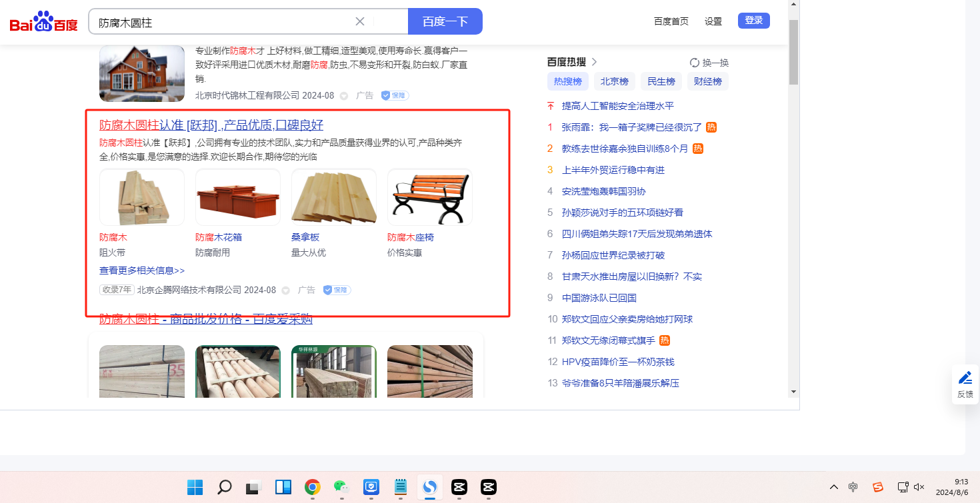Click the muted volume tray icon
Viewport: 980px width, 503px height.
click(x=919, y=487)
